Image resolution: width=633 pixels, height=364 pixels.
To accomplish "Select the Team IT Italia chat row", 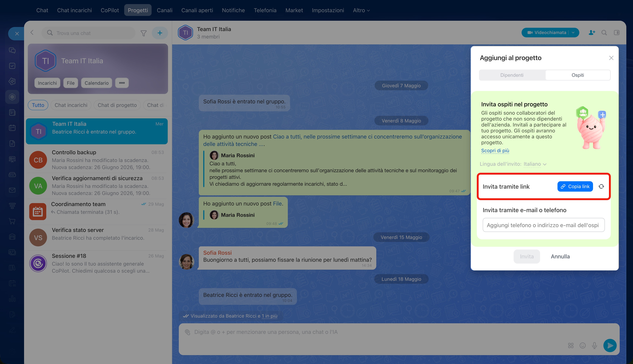I will pos(97,131).
